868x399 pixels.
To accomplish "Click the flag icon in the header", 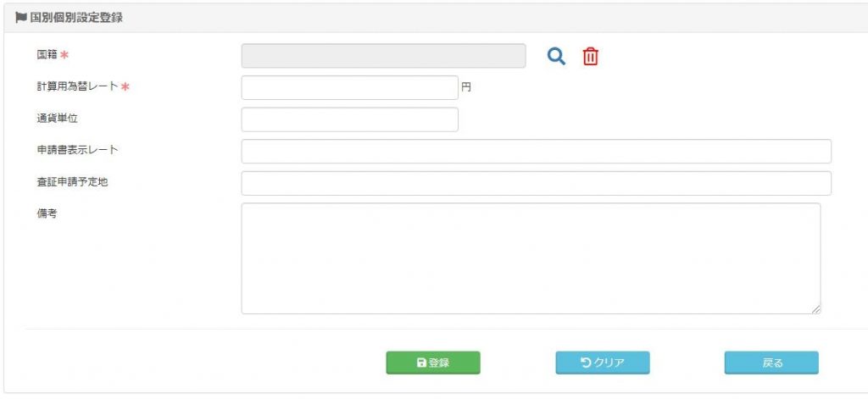I will [x=21, y=18].
